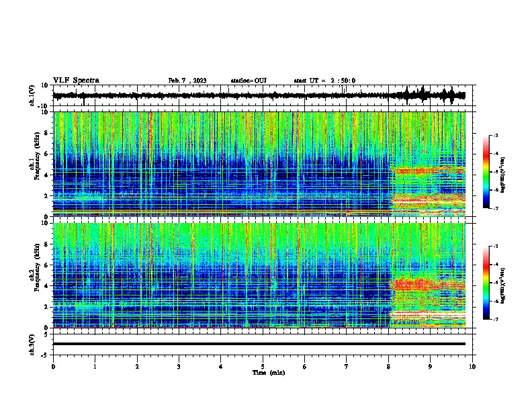Click the -10 tick of ch.1 waveform axis
Image resolution: width=532 pixels, height=411 pixels.
44,106
